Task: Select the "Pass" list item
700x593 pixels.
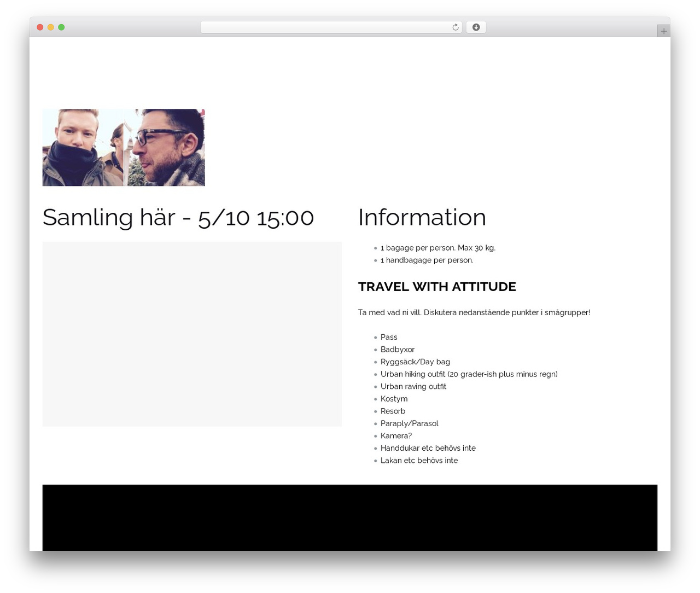Action: click(389, 337)
